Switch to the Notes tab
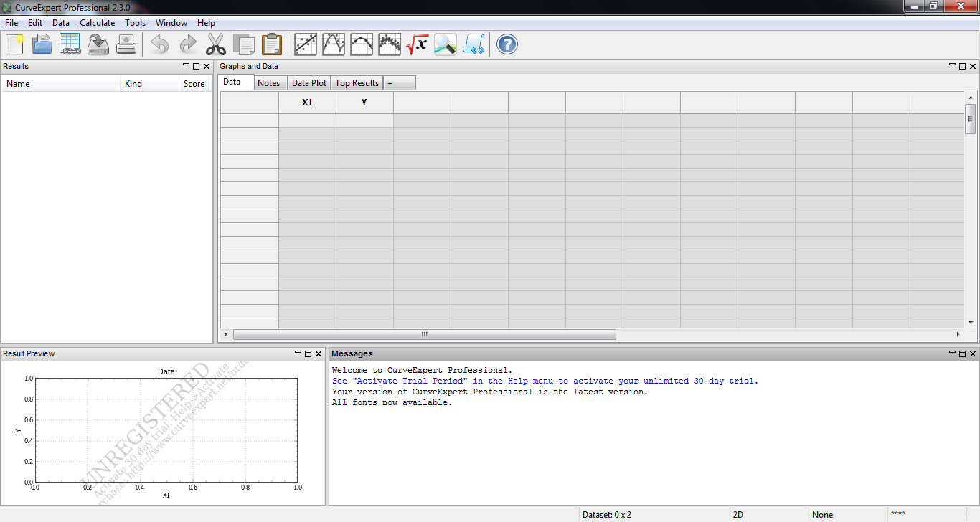Image resolution: width=980 pixels, height=522 pixels. tap(269, 83)
